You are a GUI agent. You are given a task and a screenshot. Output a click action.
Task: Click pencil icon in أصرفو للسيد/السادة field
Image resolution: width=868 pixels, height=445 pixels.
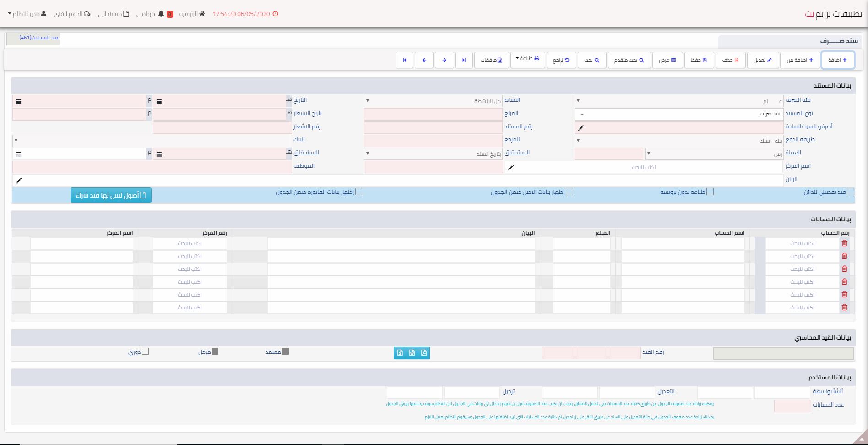(581, 128)
